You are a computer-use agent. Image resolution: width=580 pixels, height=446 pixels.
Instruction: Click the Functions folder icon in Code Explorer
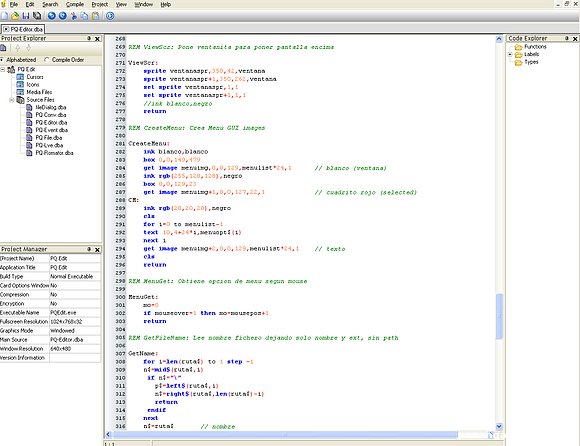point(519,47)
